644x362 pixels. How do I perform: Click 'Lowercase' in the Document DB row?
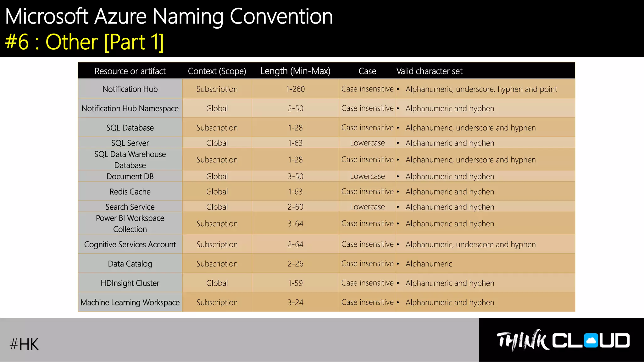point(367,176)
